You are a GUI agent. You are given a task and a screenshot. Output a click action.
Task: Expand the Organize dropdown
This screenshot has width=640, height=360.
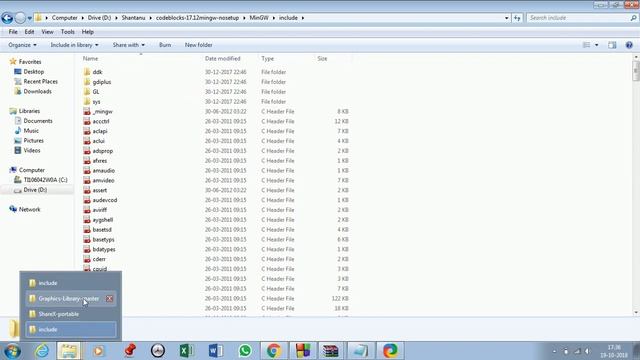click(x=22, y=45)
